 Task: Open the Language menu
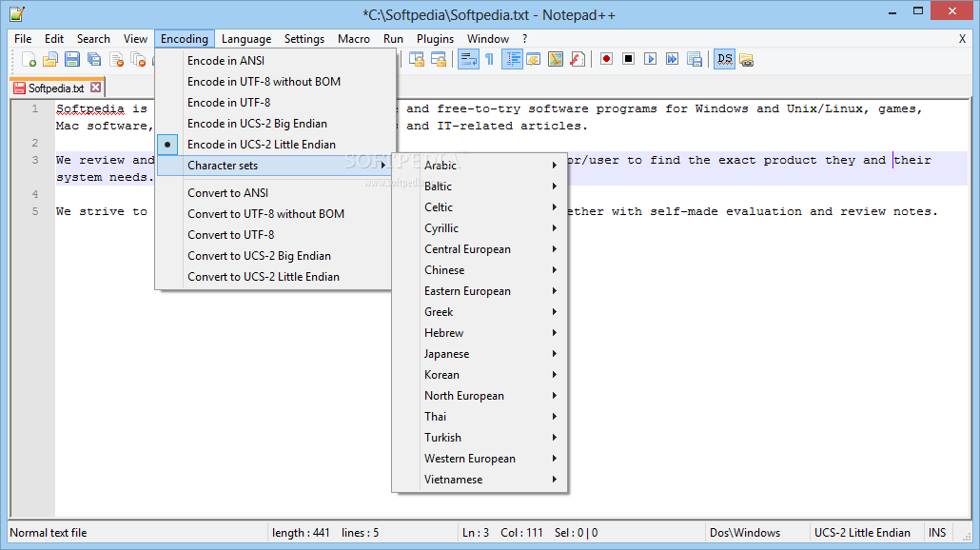[246, 39]
